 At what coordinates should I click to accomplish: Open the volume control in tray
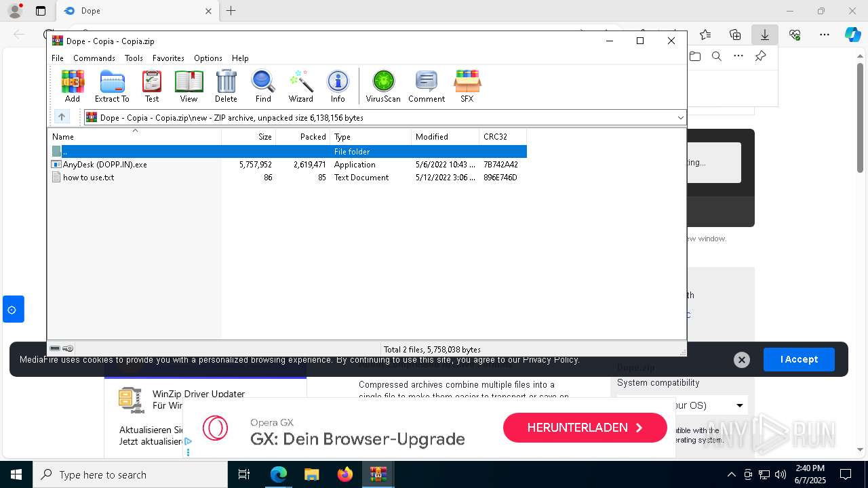click(x=781, y=474)
